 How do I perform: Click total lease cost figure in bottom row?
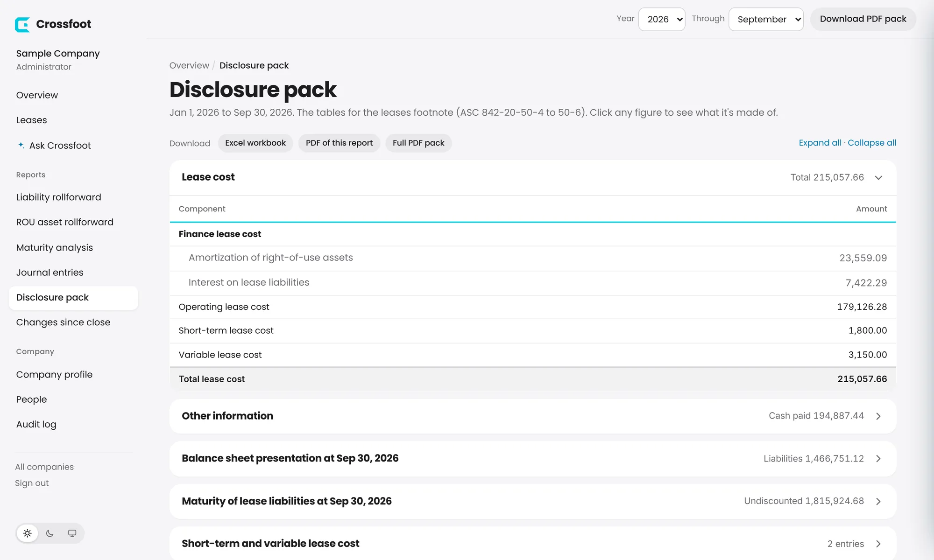click(862, 379)
